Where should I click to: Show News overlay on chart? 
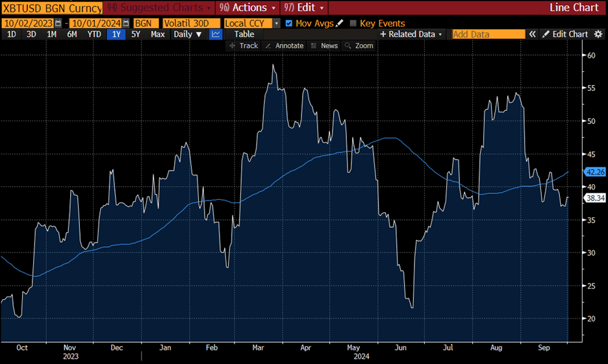click(325, 45)
